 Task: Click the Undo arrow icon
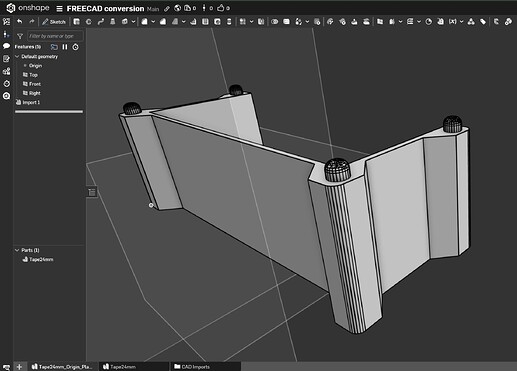(x=20, y=22)
